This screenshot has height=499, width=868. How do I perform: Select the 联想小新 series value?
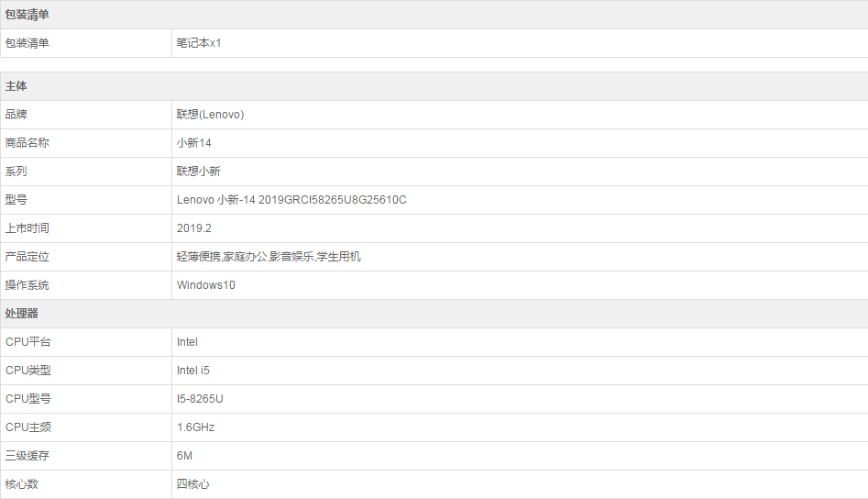pyautogui.click(x=199, y=172)
